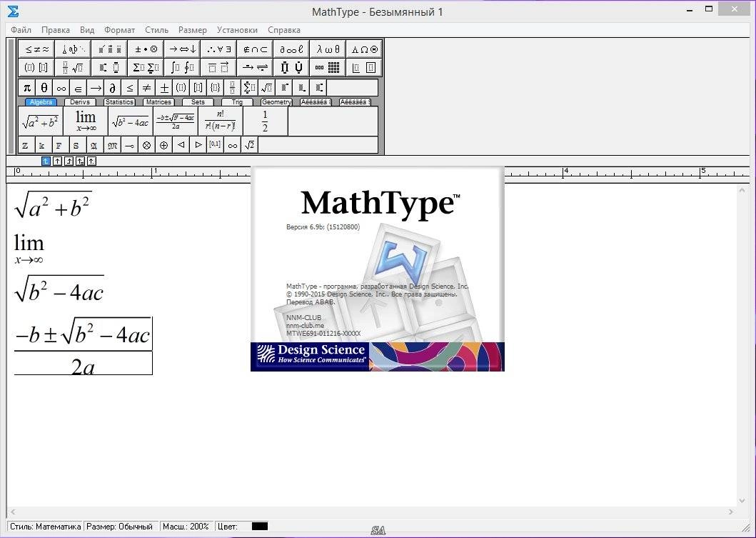Insert the theta symbol from small bar
756x538 pixels.
coord(44,88)
